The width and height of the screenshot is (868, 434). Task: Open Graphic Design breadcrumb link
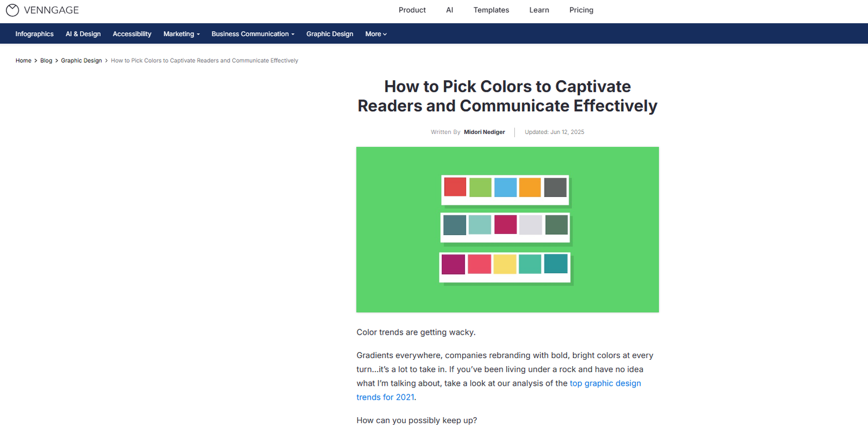(x=81, y=60)
